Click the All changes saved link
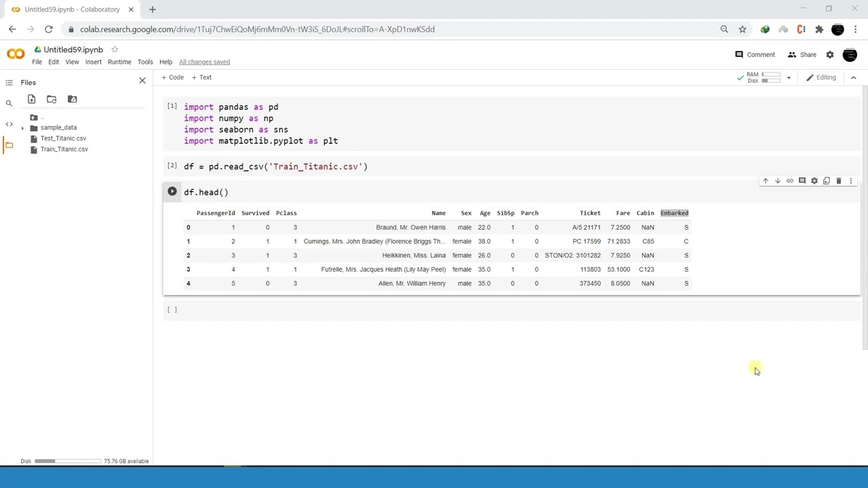Image resolution: width=868 pixels, height=488 pixels. coord(204,62)
